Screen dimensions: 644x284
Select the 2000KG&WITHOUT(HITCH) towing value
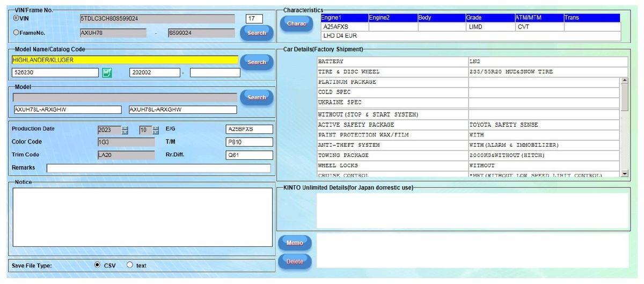[x=544, y=155]
